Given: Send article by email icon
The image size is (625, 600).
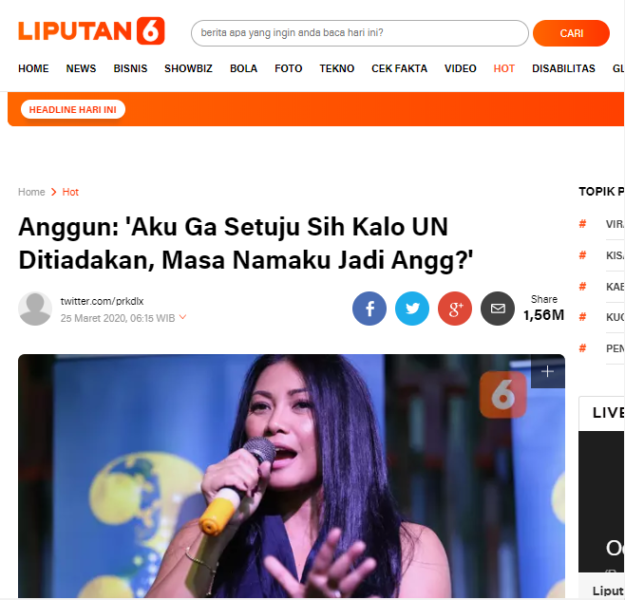Looking at the screenshot, I should click(x=497, y=309).
